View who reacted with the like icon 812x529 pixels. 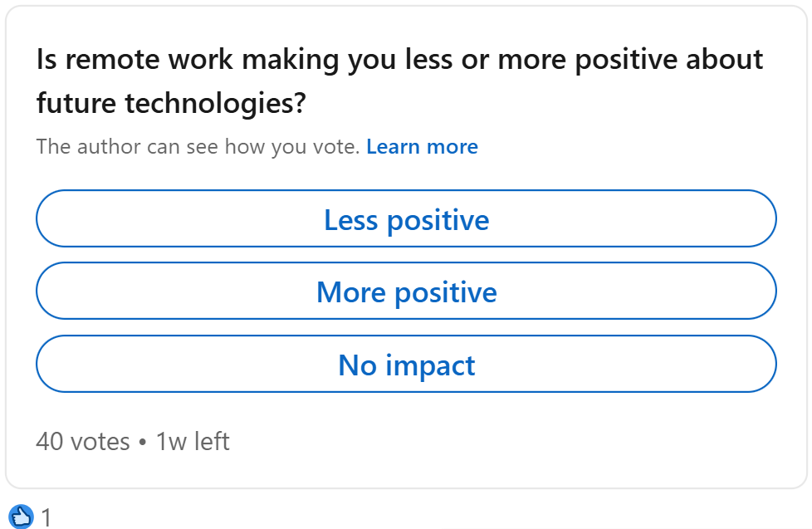coord(22,517)
